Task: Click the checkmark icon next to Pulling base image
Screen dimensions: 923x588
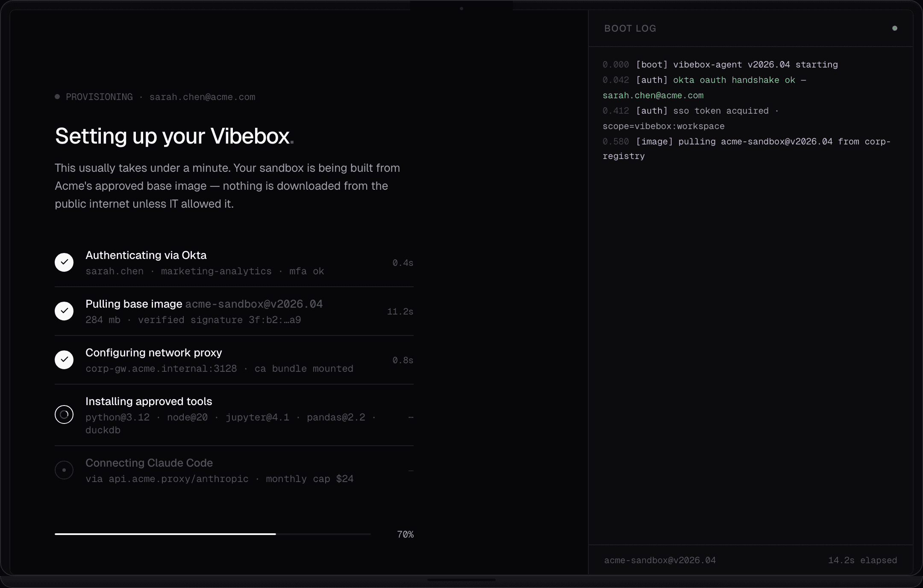Action: 64,311
